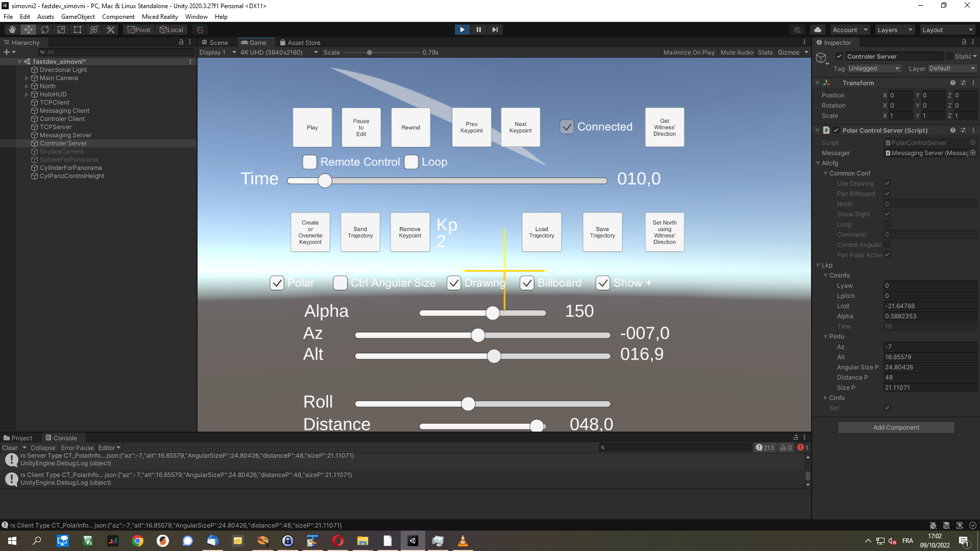Uncheck the Billboard checkbox

tap(527, 283)
